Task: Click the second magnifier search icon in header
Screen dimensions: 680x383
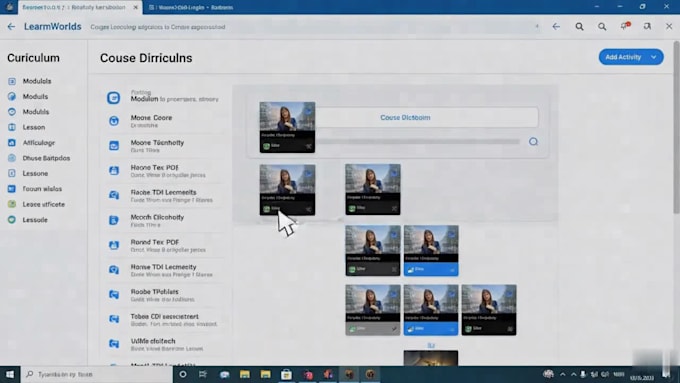Action: [602, 26]
